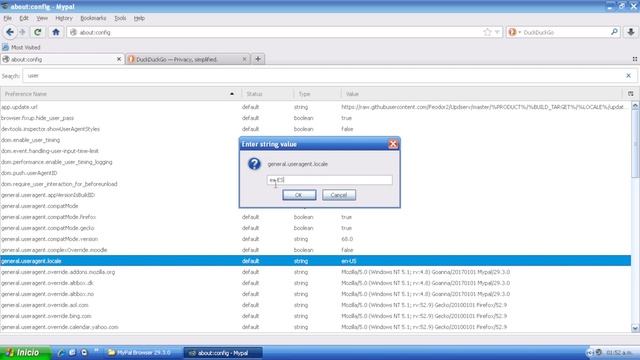Select the general.useragent.override.bing.com row
Viewport: 640px width, 360px height.
pos(316,316)
